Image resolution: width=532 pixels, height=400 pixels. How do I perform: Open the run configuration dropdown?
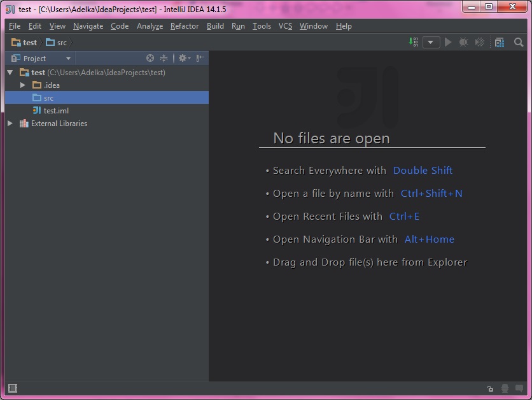[431, 43]
